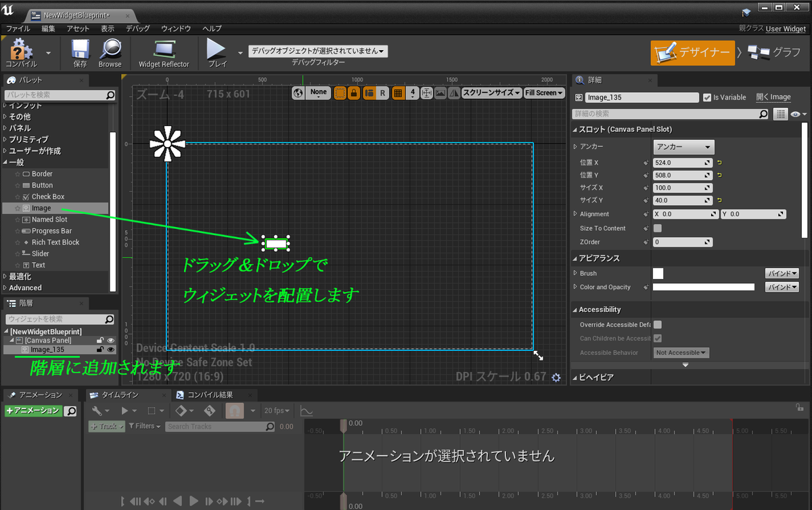Click the Color and Opacity white bar
The image size is (812, 510).
click(x=703, y=287)
